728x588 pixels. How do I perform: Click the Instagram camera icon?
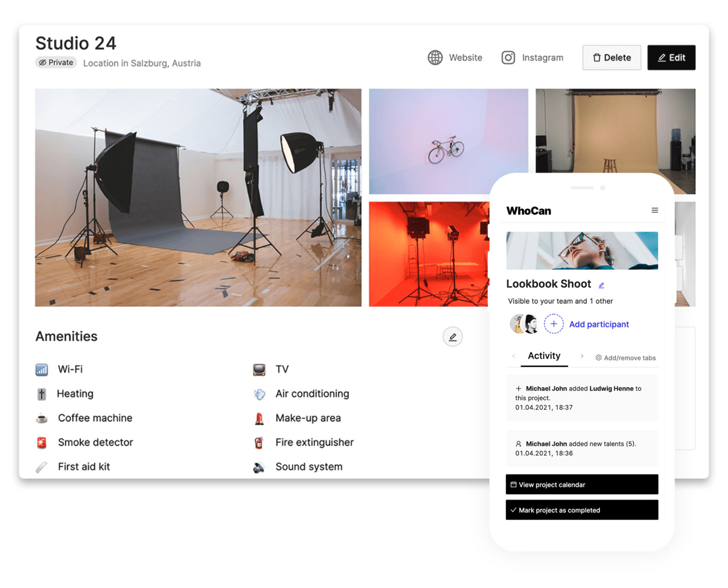point(508,58)
